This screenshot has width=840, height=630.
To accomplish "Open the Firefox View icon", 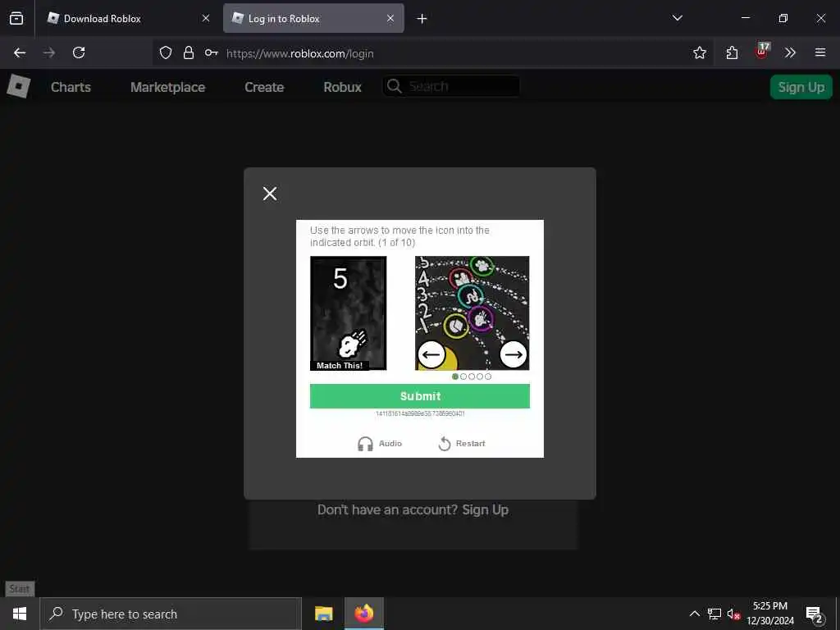I will (x=16, y=19).
